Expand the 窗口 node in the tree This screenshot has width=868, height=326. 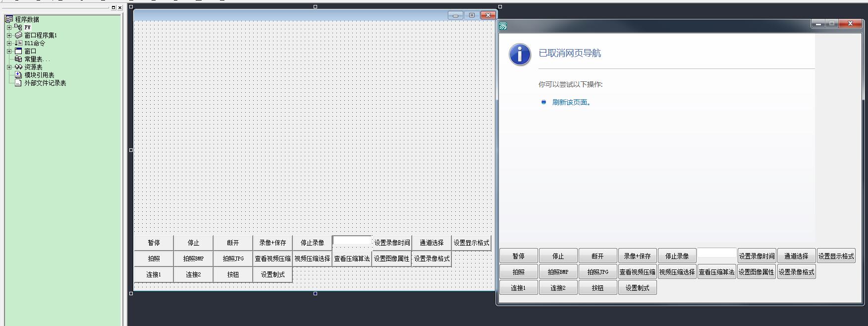tap(9, 51)
